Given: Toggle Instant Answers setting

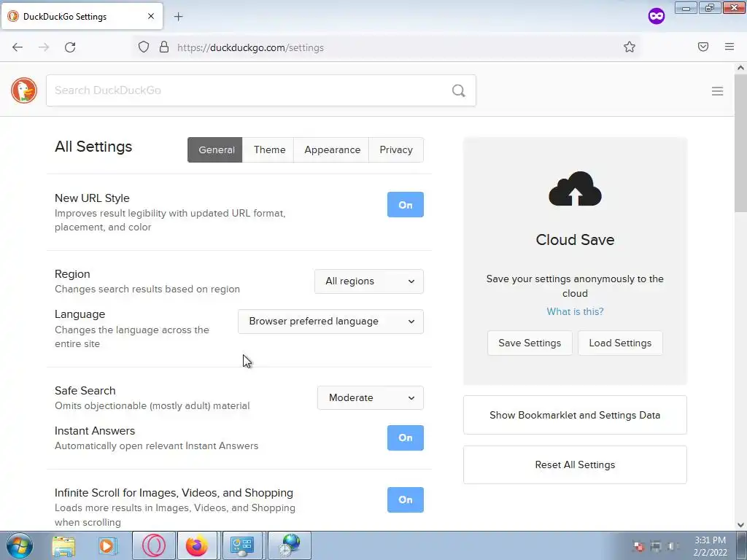Looking at the screenshot, I should (x=406, y=437).
